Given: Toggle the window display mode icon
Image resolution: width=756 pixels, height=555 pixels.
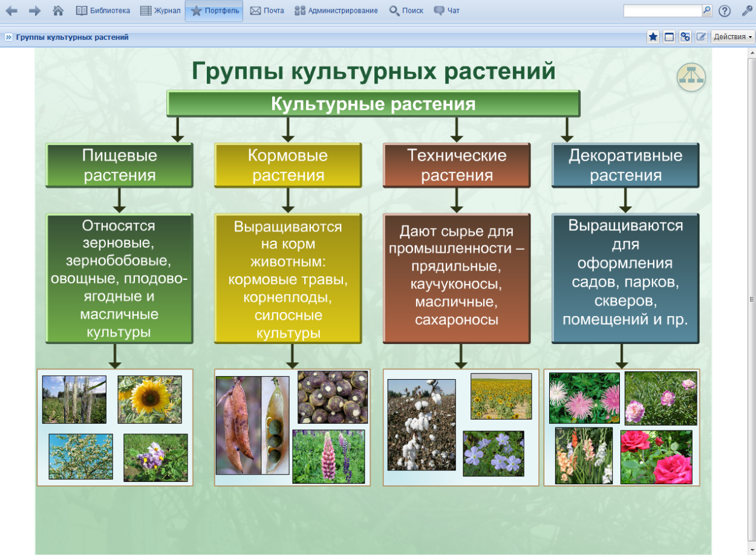Looking at the screenshot, I should click(669, 36).
